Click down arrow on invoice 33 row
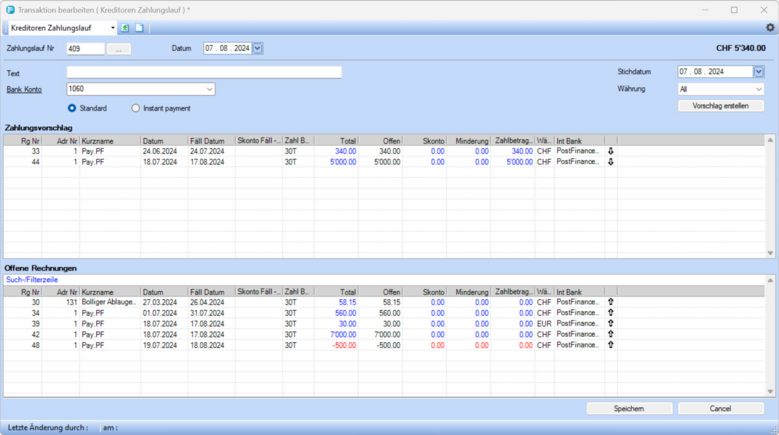 coord(611,151)
